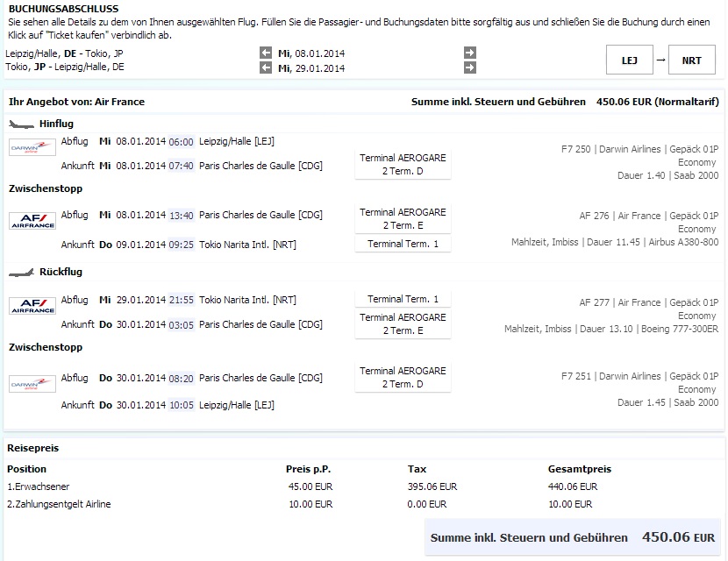This screenshot has height=561, width=728.
Task: Click the bottom total '450.06 EUR' sum box
Action: (x=574, y=536)
